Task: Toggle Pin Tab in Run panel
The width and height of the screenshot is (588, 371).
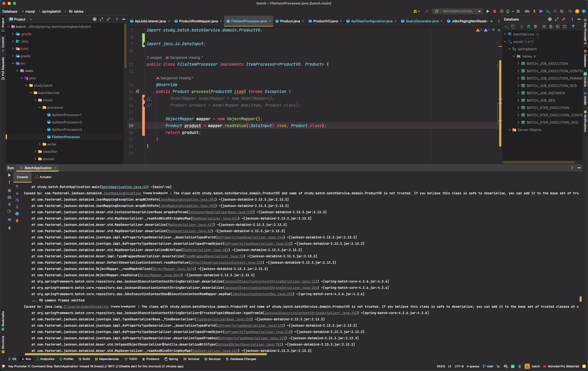Action: pyautogui.click(x=9, y=228)
